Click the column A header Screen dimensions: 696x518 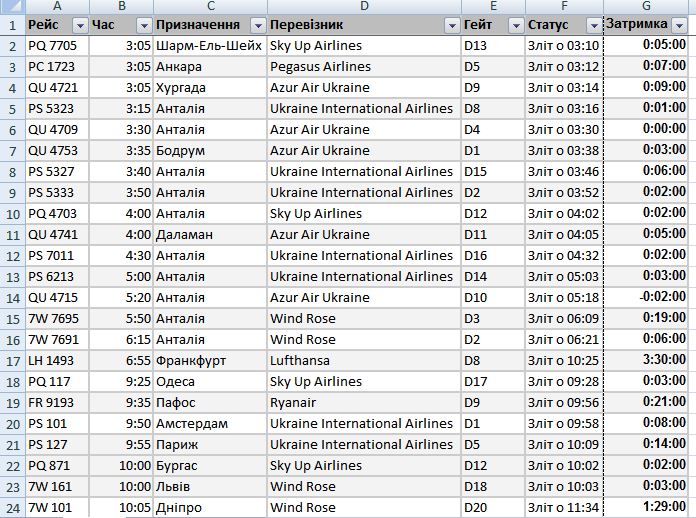coord(56,6)
